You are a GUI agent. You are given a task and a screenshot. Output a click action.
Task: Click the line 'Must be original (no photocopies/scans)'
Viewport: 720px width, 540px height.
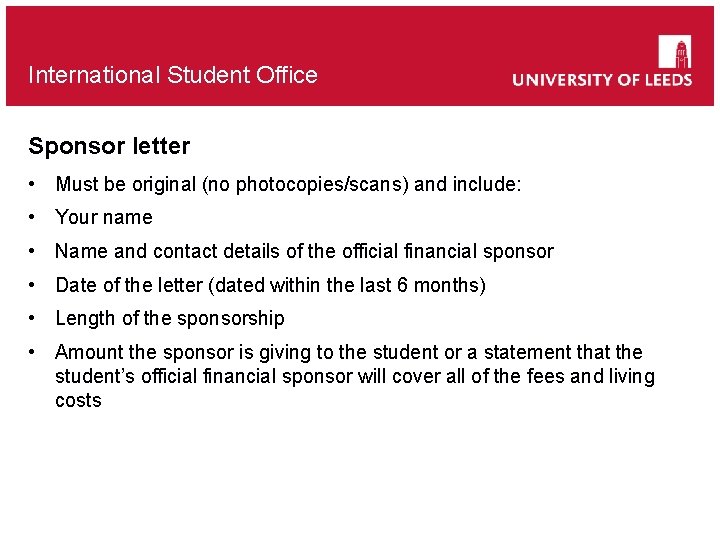coord(232,184)
